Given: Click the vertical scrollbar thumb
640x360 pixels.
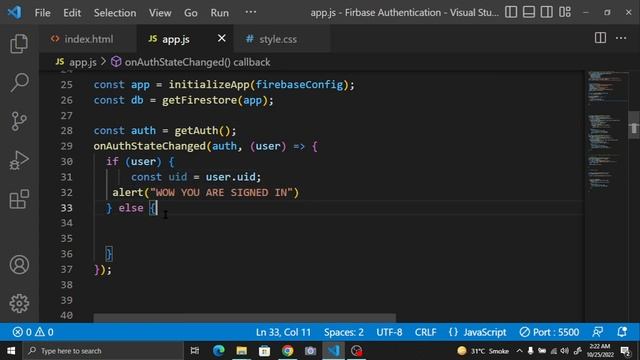Looking at the screenshot, I should point(634,125).
